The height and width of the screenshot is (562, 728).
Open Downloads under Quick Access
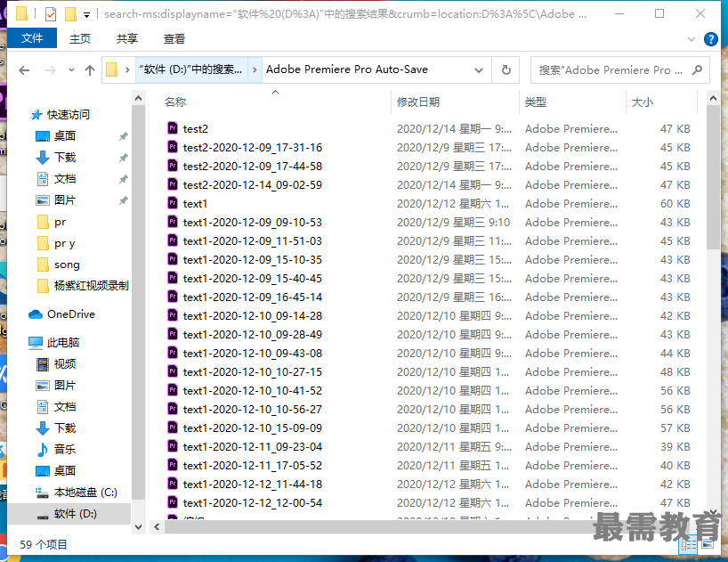click(x=65, y=158)
